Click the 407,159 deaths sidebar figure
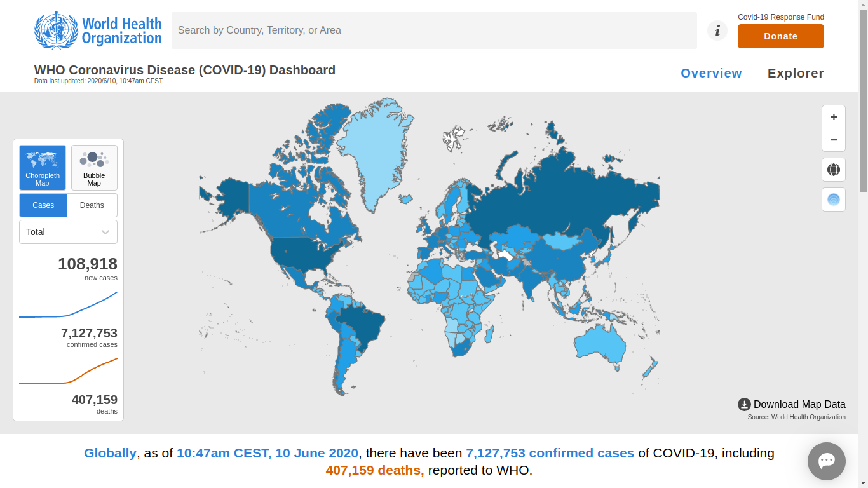 coord(95,400)
